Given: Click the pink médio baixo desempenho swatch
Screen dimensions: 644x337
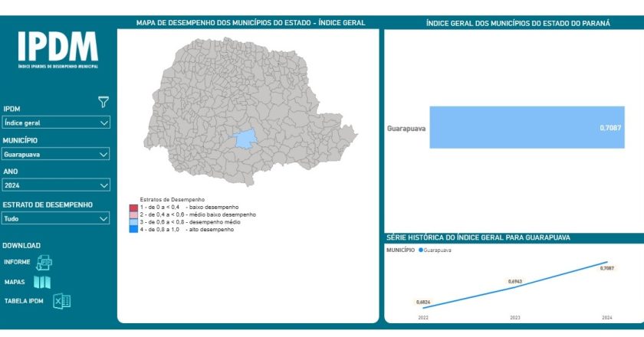Looking at the screenshot, I should pyautogui.click(x=133, y=215).
